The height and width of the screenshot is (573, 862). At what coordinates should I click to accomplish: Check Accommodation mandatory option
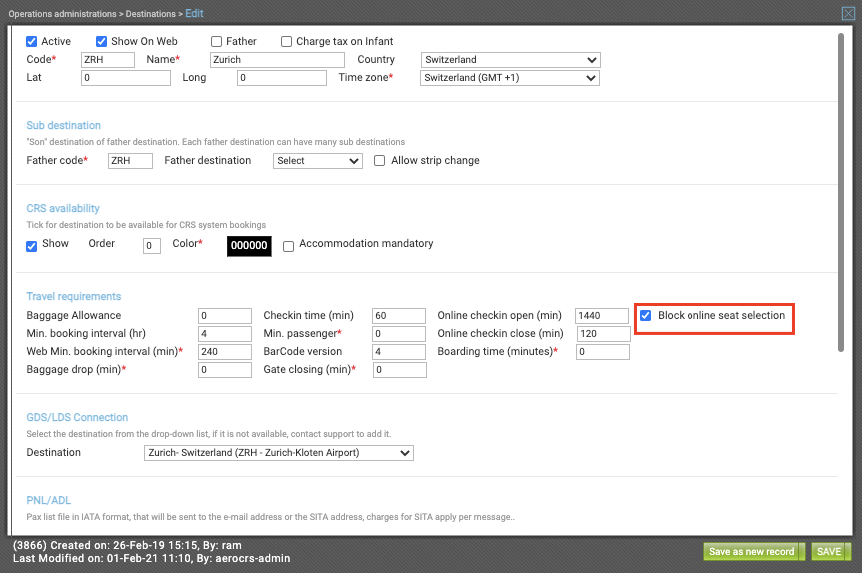(289, 246)
